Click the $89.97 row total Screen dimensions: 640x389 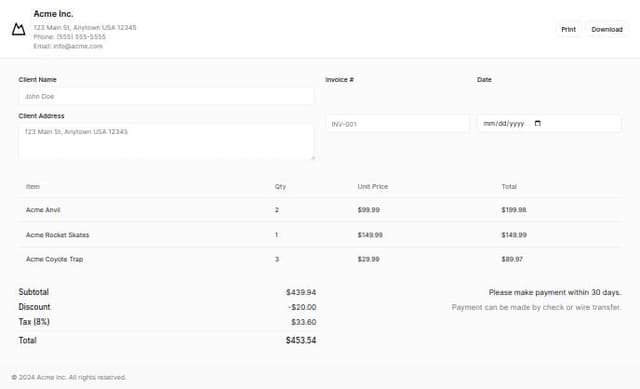click(512, 259)
